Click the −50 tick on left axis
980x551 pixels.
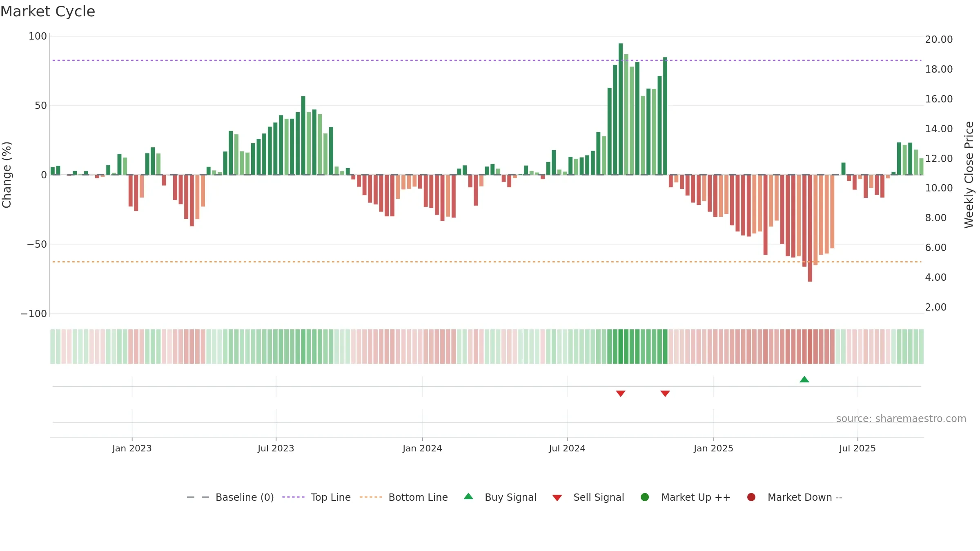[37, 244]
